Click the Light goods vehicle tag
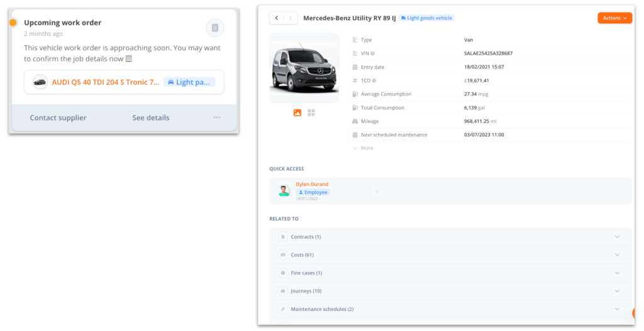 click(427, 18)
